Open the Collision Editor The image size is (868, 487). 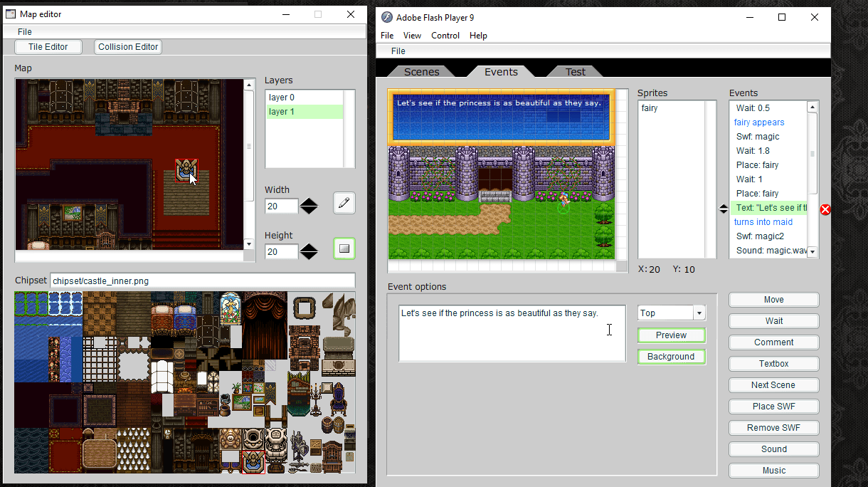click(128, 47)
